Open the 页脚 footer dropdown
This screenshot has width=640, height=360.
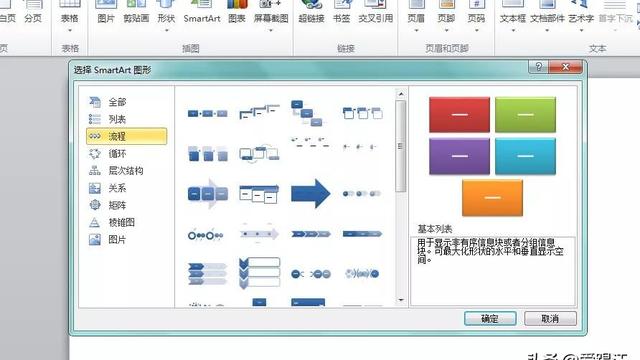[x=446, y=30]
